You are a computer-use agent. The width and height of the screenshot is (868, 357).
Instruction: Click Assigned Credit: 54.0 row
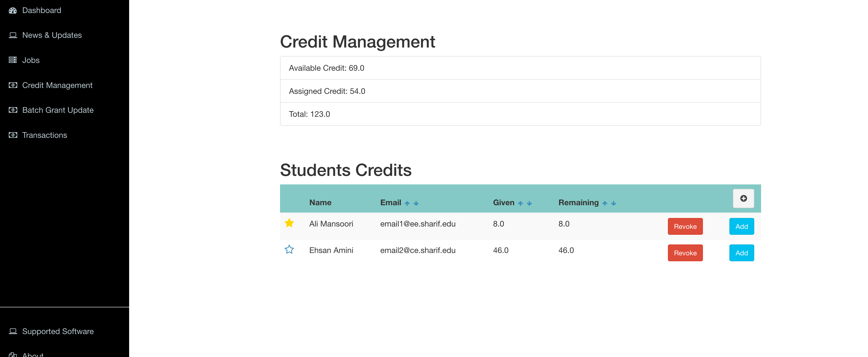520,91
